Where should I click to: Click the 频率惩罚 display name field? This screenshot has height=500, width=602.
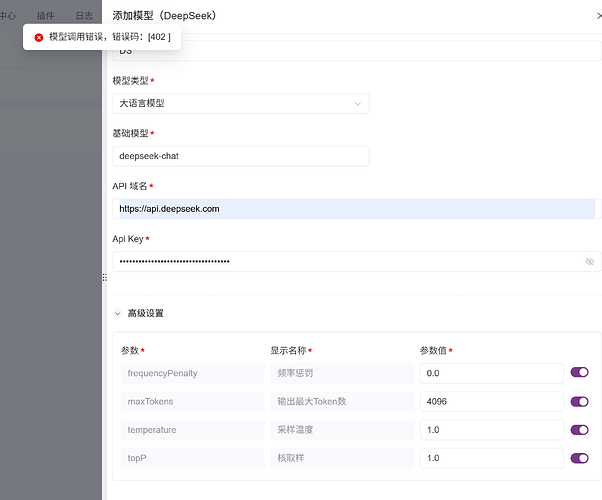click(x=342, y=373)
